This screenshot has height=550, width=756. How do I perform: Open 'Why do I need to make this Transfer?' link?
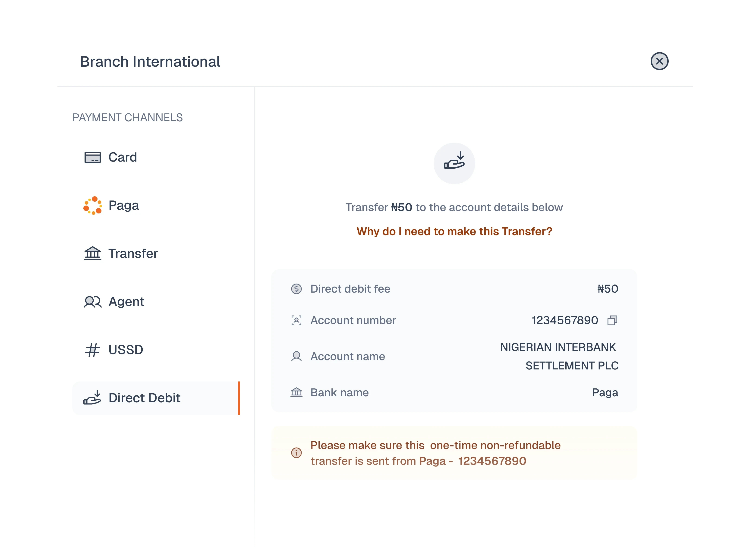(454, 231)
